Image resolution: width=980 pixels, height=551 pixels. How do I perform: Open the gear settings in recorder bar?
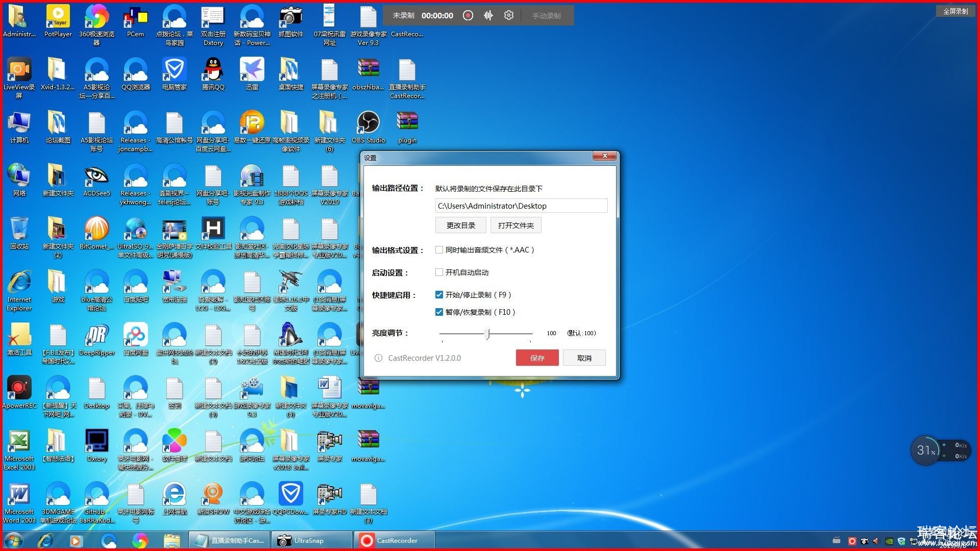click(x=508, y=15)
